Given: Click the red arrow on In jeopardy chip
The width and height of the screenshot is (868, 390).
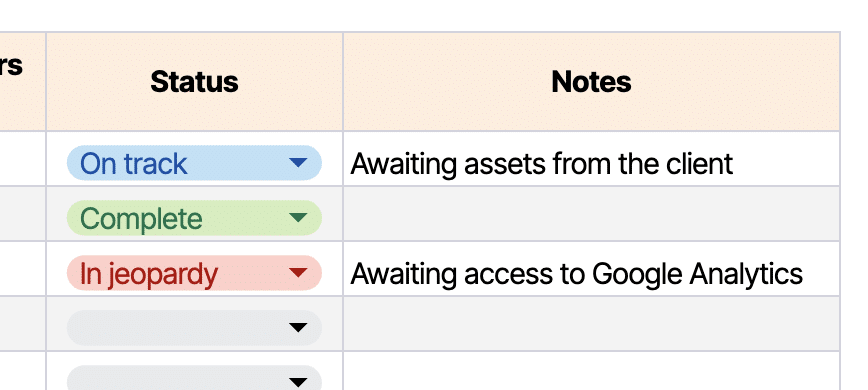Looking at the screenshot, I should (298, 273).
